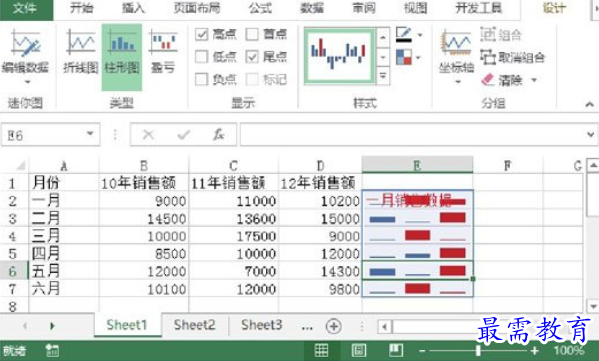The width and height of the screenshot is (599, 361).
Task: Open the Clear (清除) dropdown arrow
Action: [x=534, y=80]
